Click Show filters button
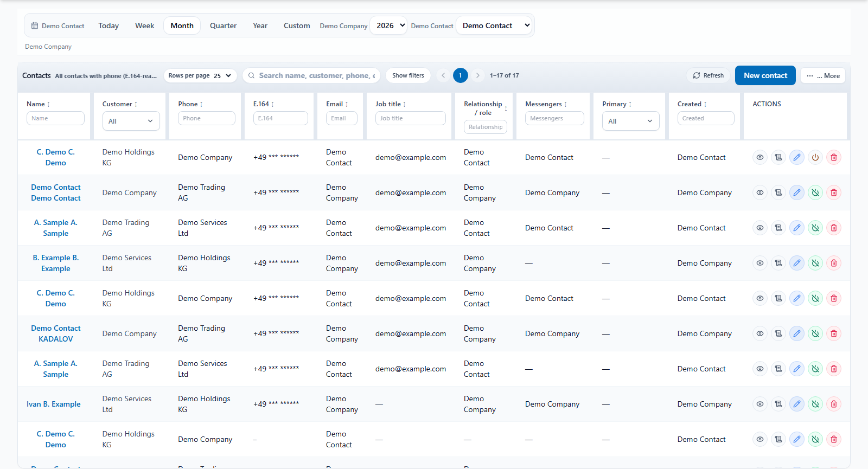 (408, 75)
